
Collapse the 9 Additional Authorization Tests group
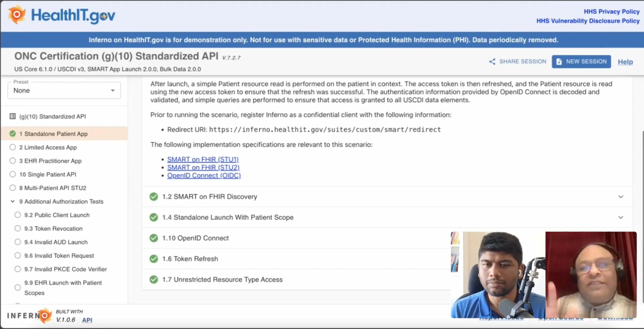coord(13,201)
